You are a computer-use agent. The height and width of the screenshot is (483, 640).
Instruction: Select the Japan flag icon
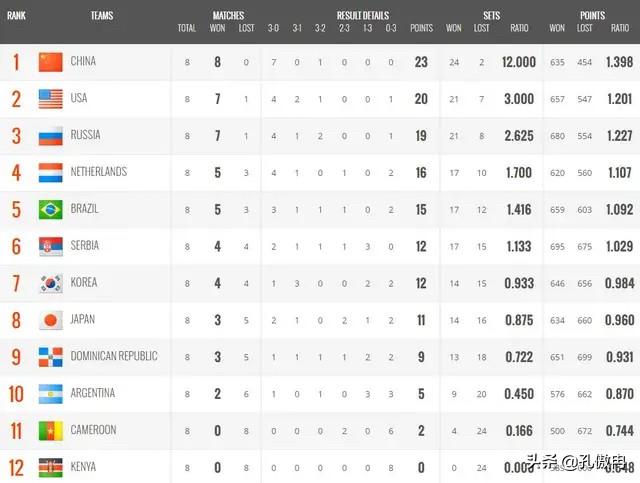tap(51, 320)
